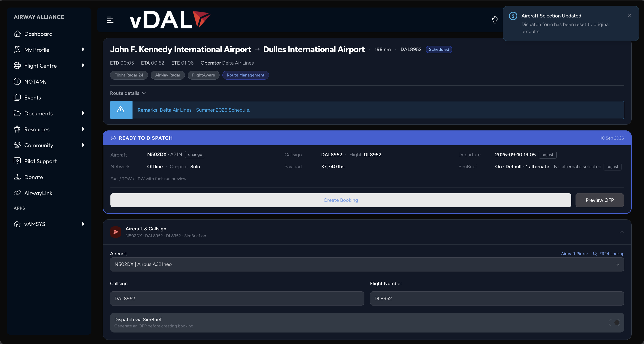This screenshot has height=344, width=644.
Task: Expand the Route details section
Action: point(128,93)
